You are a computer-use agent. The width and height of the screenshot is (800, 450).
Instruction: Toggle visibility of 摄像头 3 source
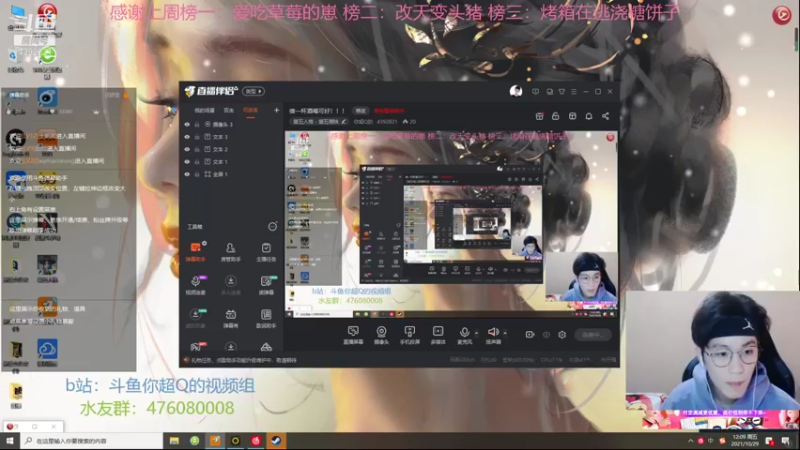(187, 124)
